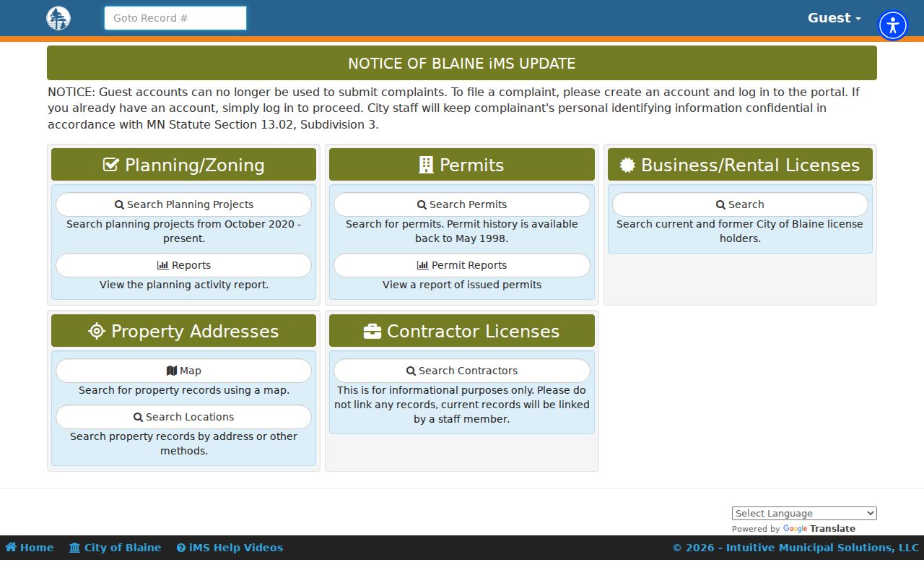The width and height of the screenshot is (924, 578).
Task: Click the Permits building icon
Action: (426, 165)
